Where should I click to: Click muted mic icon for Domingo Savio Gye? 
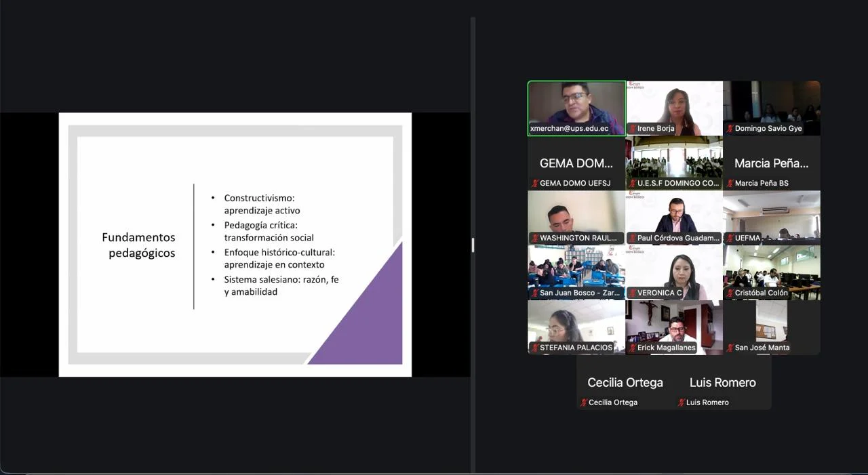[730, 129]
